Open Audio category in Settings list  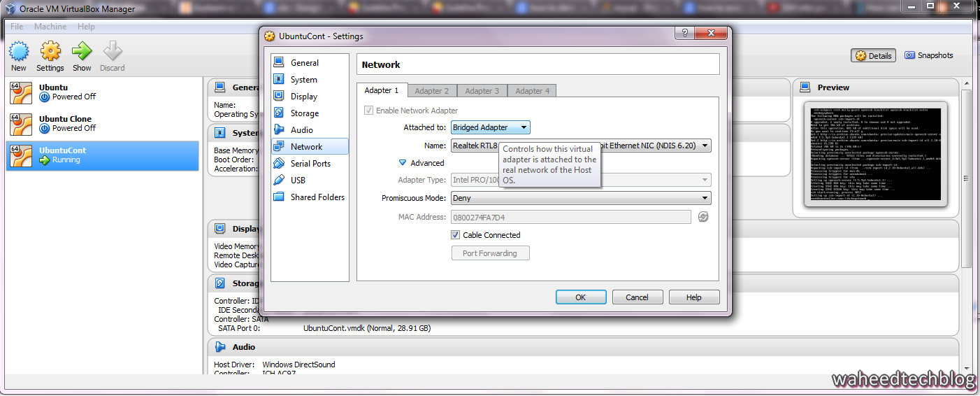(x=310, y=130)
